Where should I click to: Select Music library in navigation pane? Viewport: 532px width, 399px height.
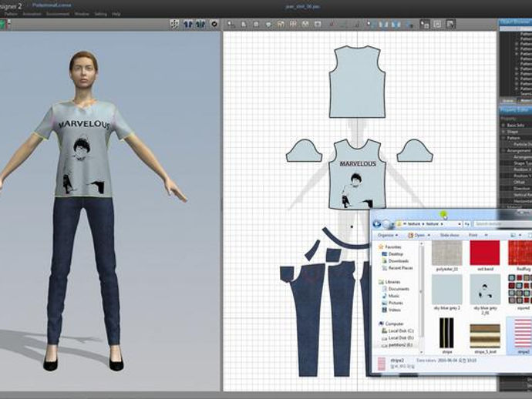point(390,296)
